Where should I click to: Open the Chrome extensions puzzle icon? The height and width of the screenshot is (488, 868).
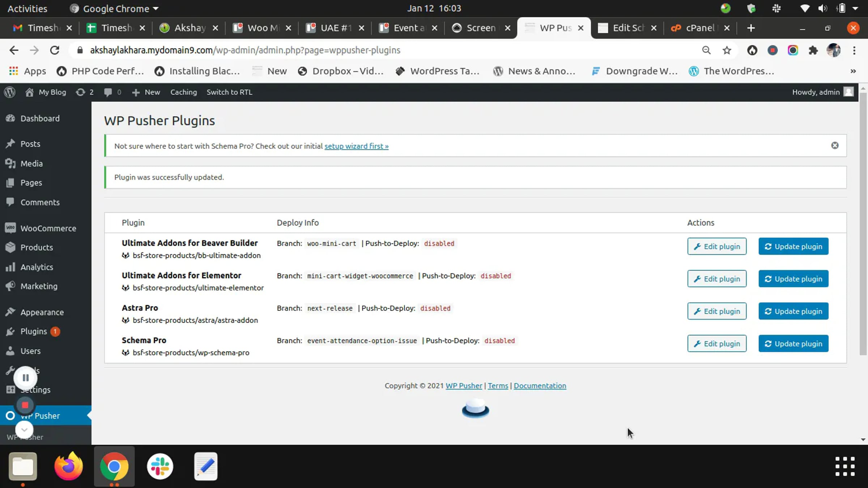pos(813,50)
